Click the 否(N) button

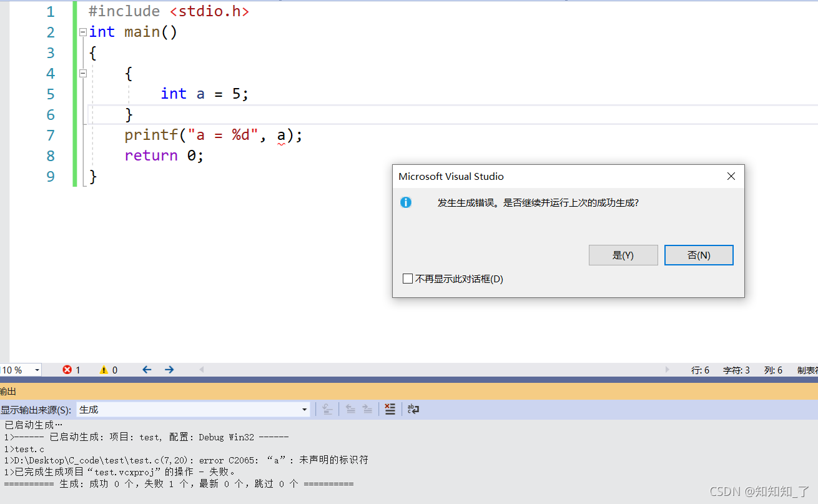tap(699, 255)
